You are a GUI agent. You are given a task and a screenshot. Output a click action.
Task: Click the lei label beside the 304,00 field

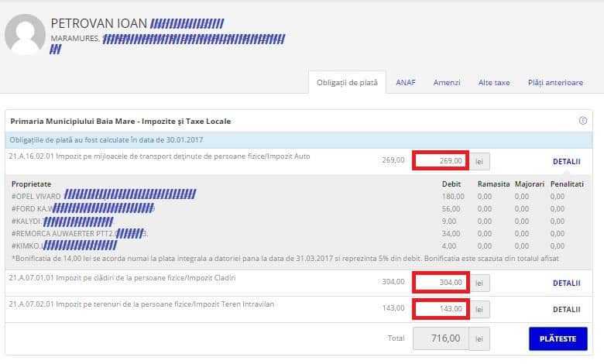coord(480,283)
